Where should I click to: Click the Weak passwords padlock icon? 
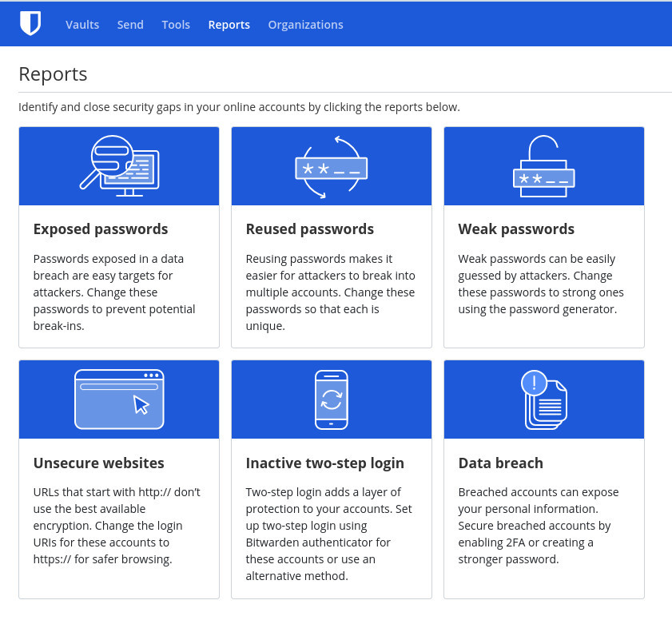point(543,167)
